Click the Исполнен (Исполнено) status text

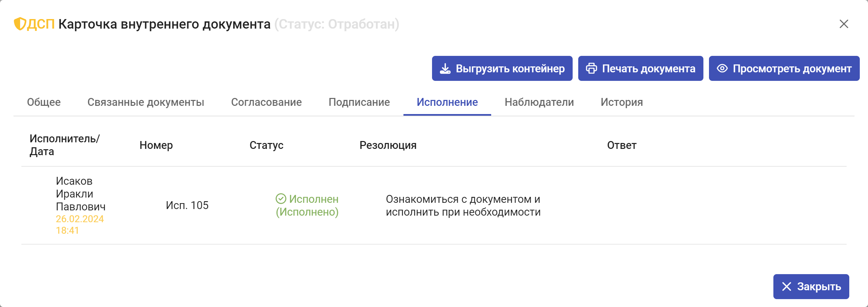(x=307, y=205)
